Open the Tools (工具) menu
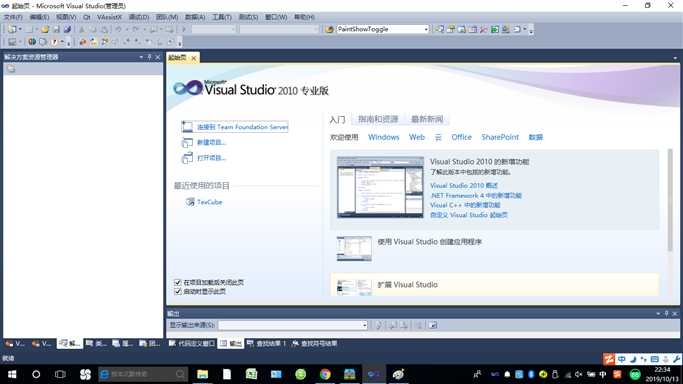 (222, 17)
